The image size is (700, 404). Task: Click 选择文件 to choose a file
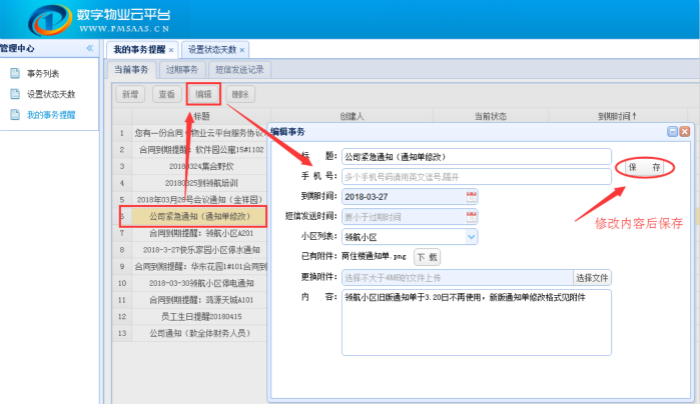click(591, 277)
